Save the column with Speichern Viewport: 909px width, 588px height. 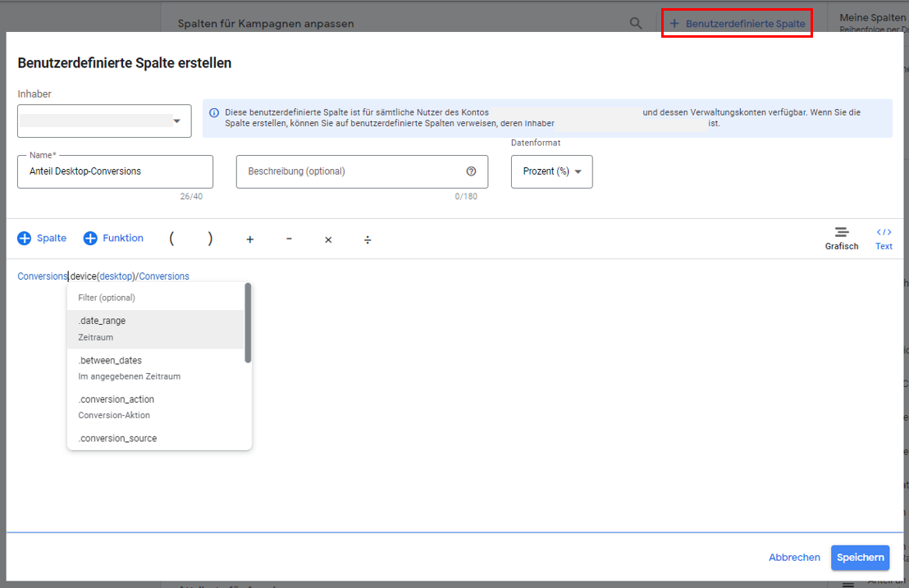[860, 557]
